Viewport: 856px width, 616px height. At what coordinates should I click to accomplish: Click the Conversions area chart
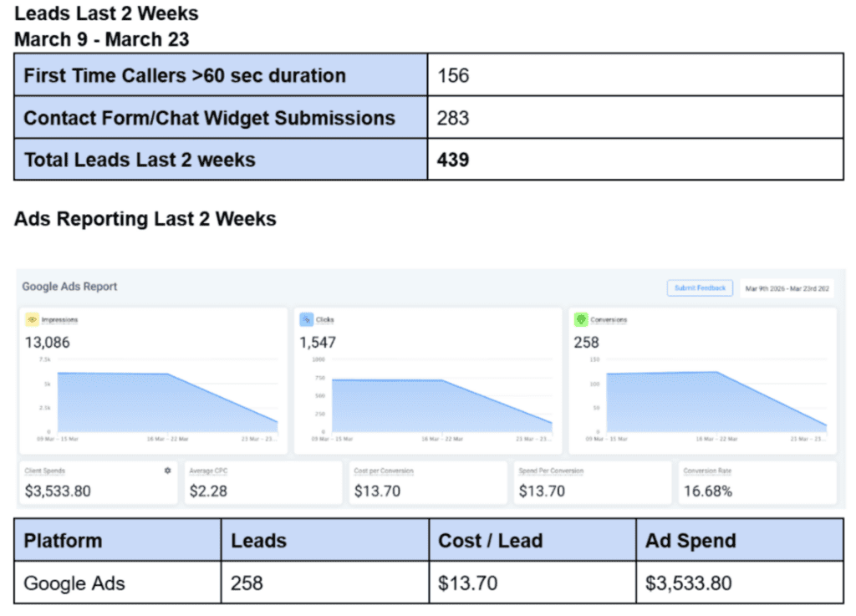[x=706, y=400]
